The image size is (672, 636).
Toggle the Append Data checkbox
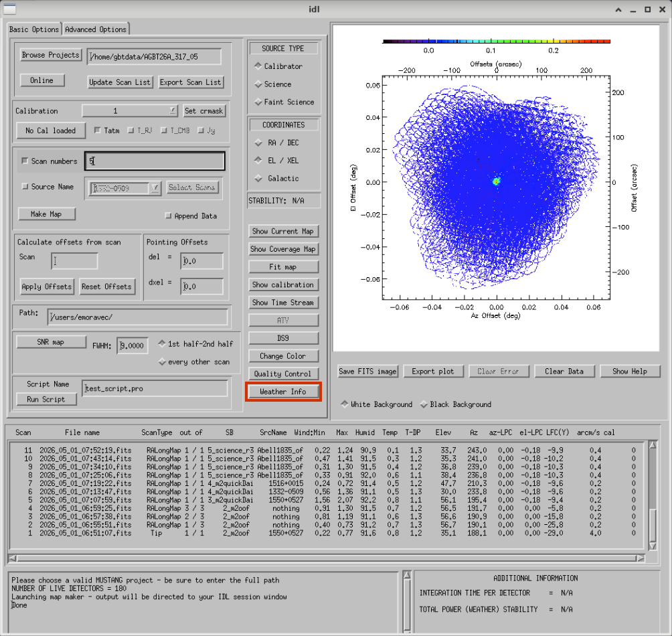pyautogui.click(x=168, y=216)
